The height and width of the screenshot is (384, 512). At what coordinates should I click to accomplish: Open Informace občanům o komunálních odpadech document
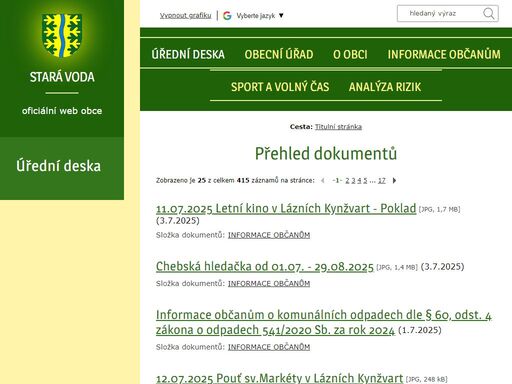point(324,322)
